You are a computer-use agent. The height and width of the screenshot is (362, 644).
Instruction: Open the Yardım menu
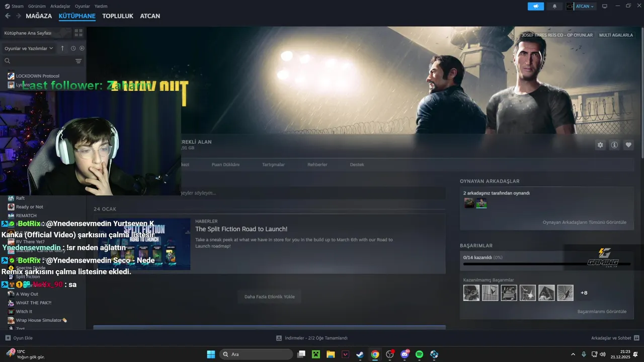(x=101, y=6)
